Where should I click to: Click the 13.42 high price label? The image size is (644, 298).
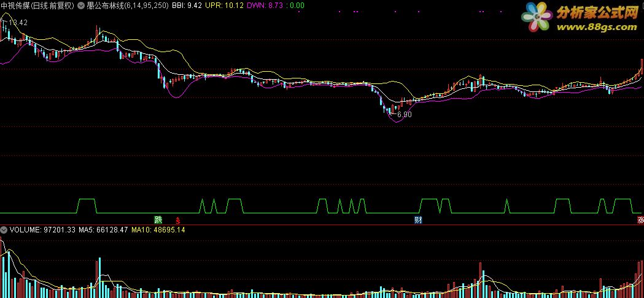pos(17,23)
